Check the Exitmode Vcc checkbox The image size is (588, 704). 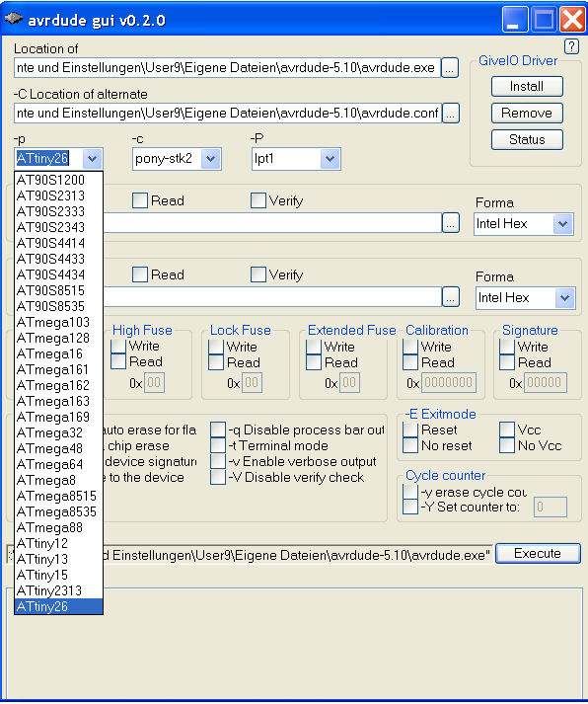(507, 430)
